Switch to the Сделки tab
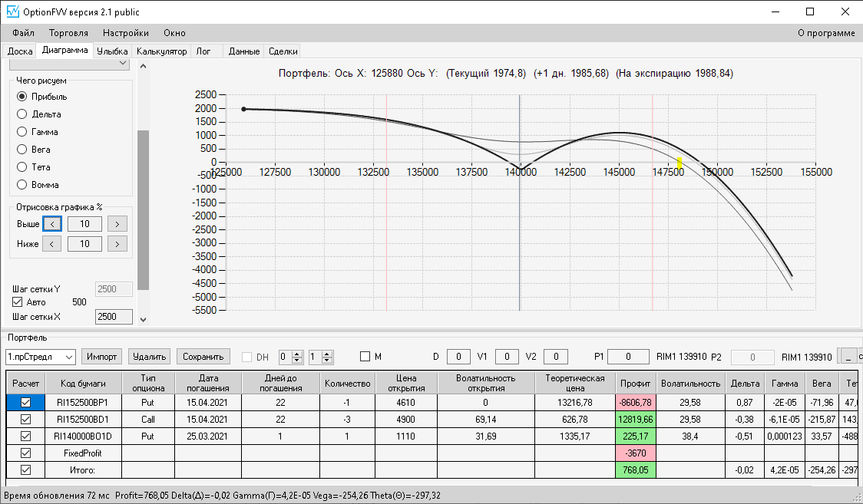The width and height of the screenshot is (863, 504). [x=283, y=51]
